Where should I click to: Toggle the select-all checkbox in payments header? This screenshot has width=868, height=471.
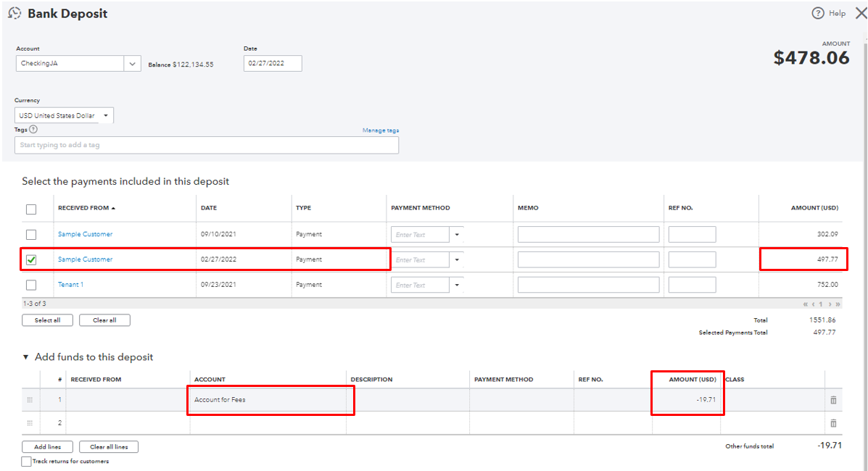32,209
